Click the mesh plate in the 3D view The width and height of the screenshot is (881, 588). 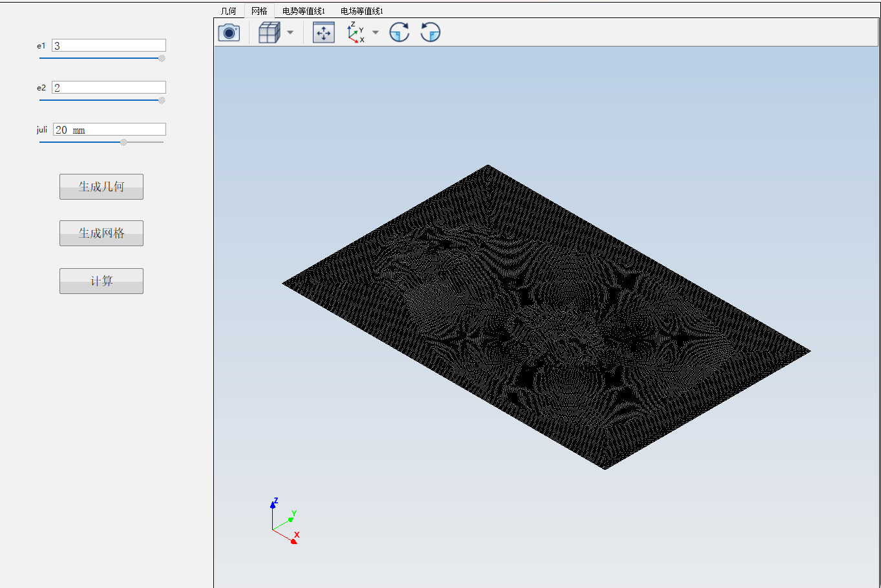(x=546, y=317)
